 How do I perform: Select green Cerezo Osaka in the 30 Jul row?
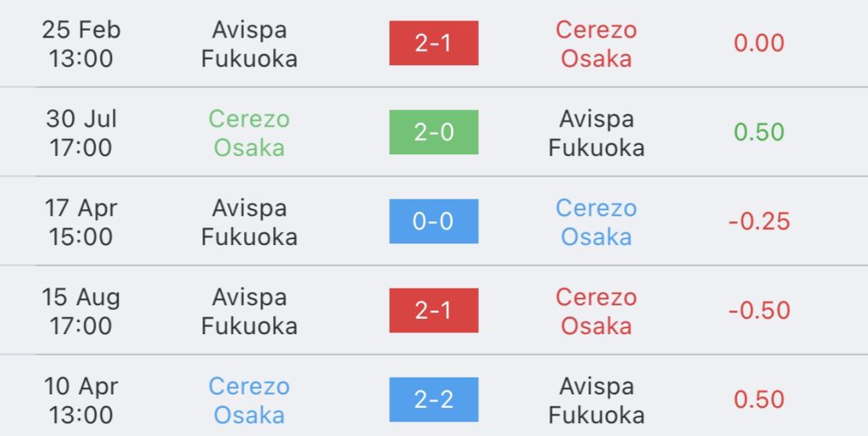click(249, 133)
